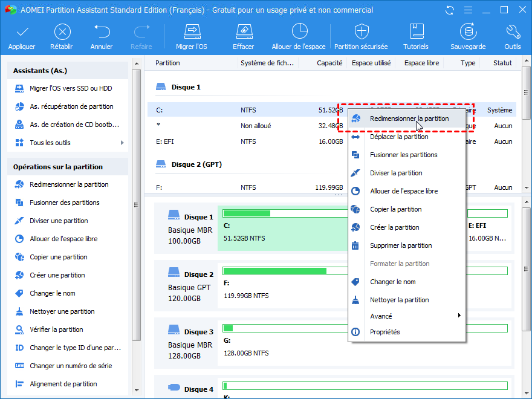Click the Rétablir toolbar icon
The height and width of the screenshot is (399, 532).
pos(62,32)
